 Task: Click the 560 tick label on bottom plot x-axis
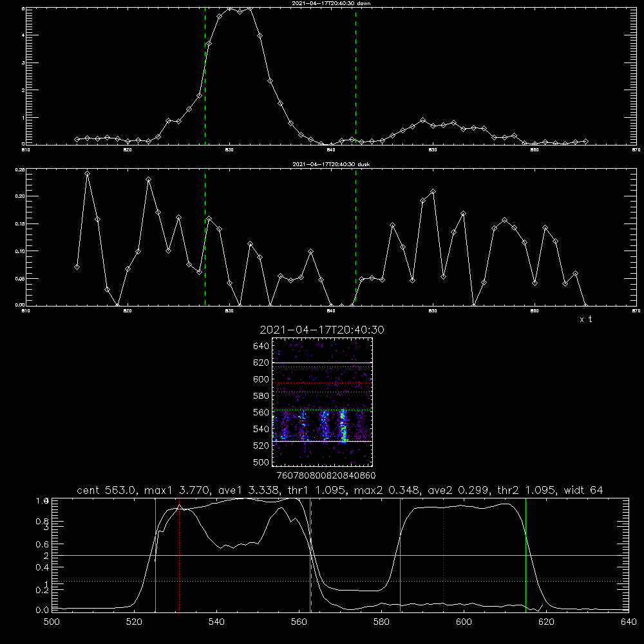coord(299,621)
